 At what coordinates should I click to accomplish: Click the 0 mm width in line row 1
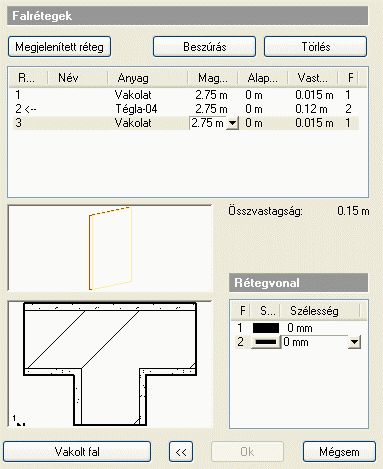point(300,328)
